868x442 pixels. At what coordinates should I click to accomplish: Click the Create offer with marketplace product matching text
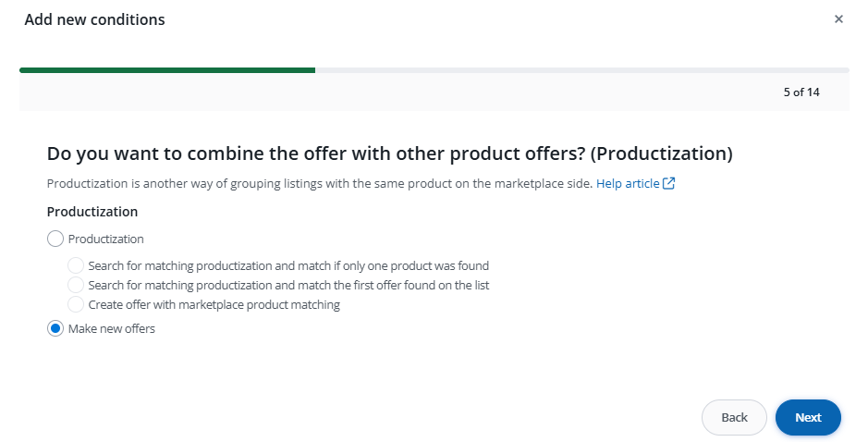click(x=214, y=304)
